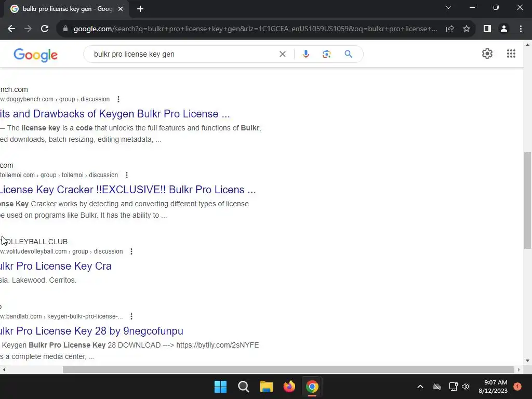Open Windows taskbar search
532x399 pixels.
click(x=243, y=387)
